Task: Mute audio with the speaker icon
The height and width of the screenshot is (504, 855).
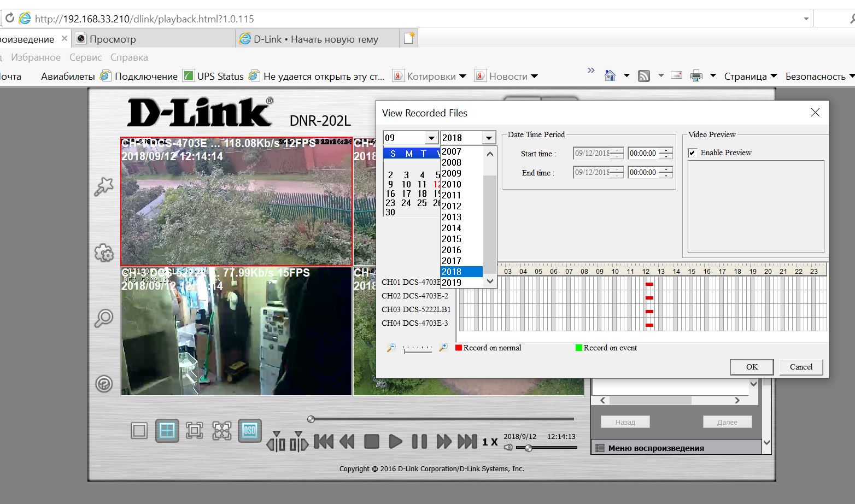Action: click(x=508, y=448)
